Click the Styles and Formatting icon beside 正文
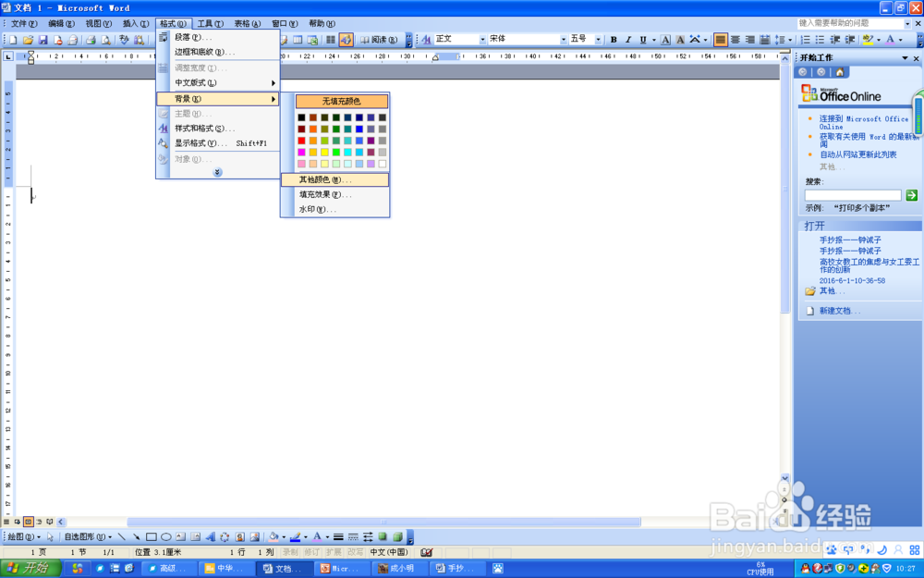Screen dimensions: 924x578 tap(426, 40)
